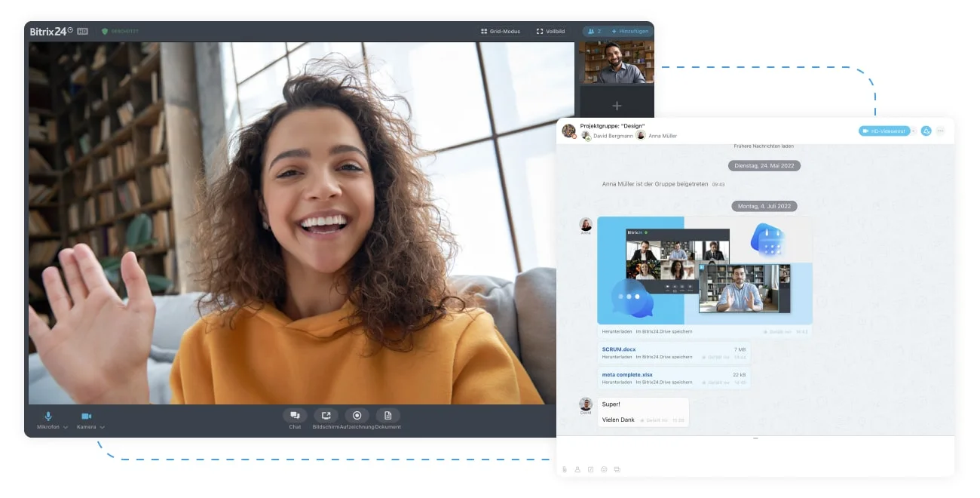Start sharing with the Bildschirm icon

326,415
